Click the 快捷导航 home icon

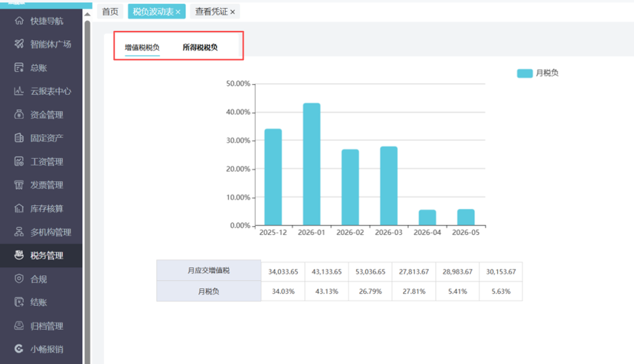(x=19, y=21)
